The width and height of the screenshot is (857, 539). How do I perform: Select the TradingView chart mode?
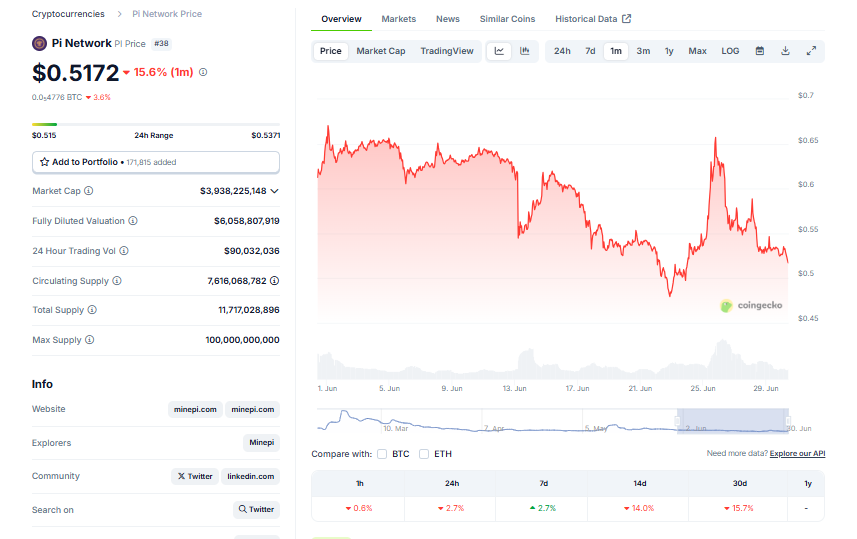(x=447, y=51)
